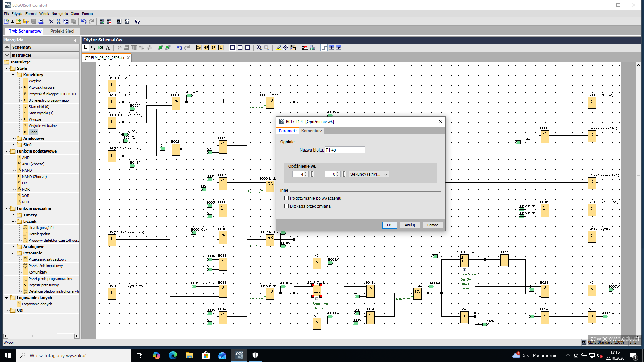Click the Co constants toolbar icon
Screen dimensions: 644x362
click(x=199, y=48)
